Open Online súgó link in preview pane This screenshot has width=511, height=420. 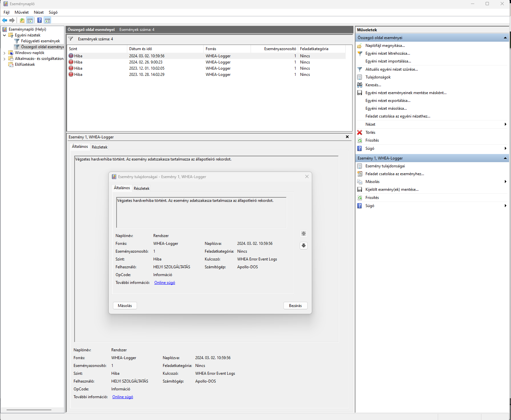(123, 397)
